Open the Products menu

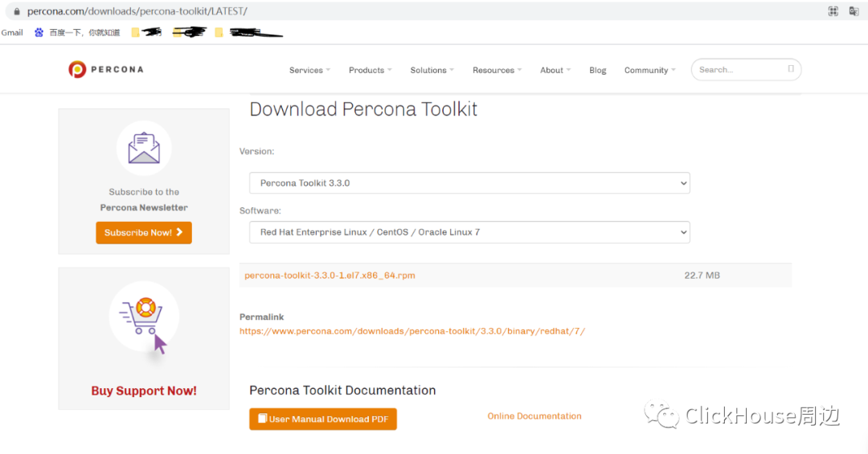coord(370,71)
